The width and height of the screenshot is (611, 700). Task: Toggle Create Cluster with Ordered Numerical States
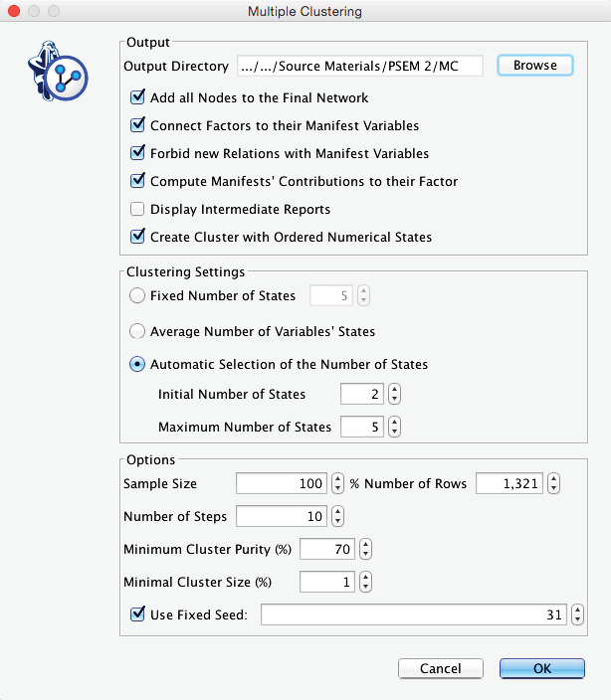pos(138,238)
